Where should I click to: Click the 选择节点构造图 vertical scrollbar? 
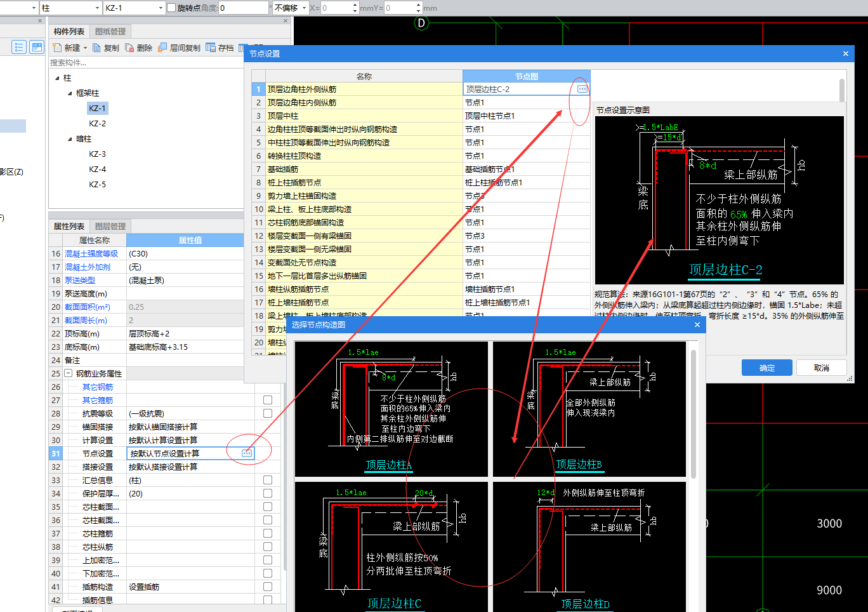tap(694, 413)
